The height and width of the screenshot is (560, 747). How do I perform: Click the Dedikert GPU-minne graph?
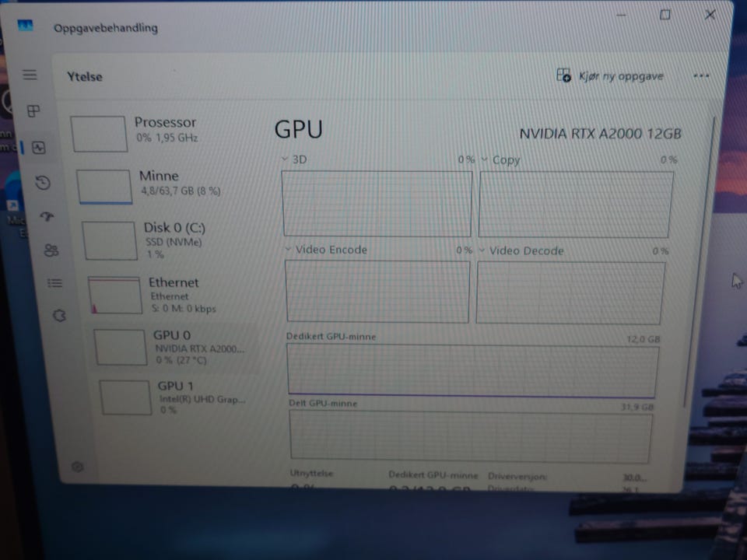[x=472, y=372]
